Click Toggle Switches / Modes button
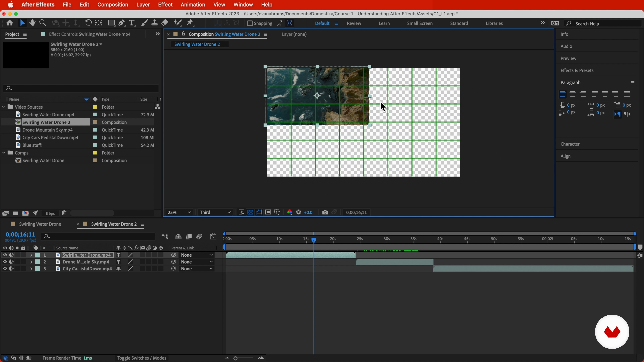Viewport: 644px width, 362px height. click(142, 358)
